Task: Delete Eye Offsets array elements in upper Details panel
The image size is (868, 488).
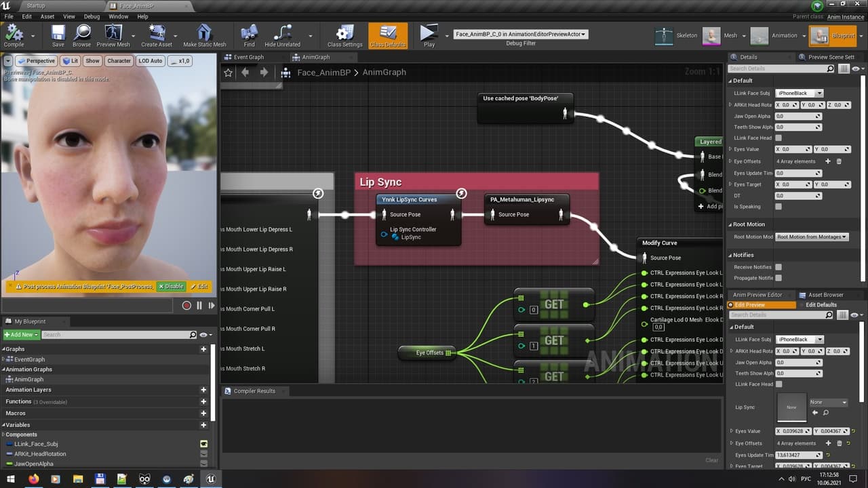Action: [x=839, y=161]
